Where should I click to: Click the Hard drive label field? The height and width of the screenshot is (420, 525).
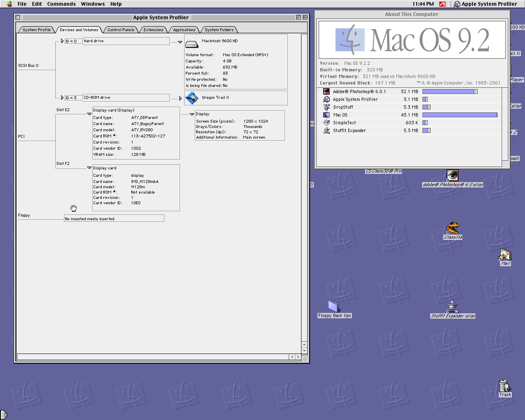point(126,41)
